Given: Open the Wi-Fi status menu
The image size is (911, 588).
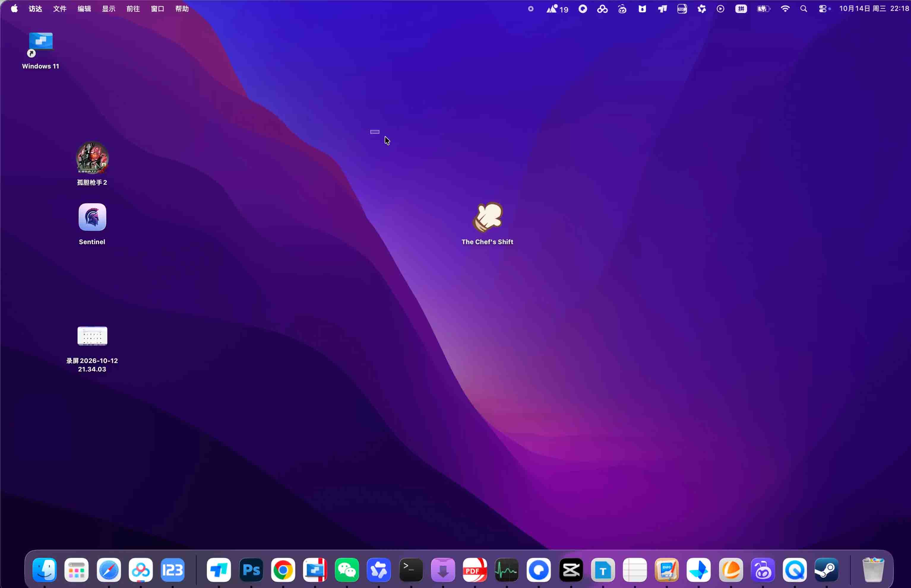Looking at the screenshot, I should [x=785, y=9].
